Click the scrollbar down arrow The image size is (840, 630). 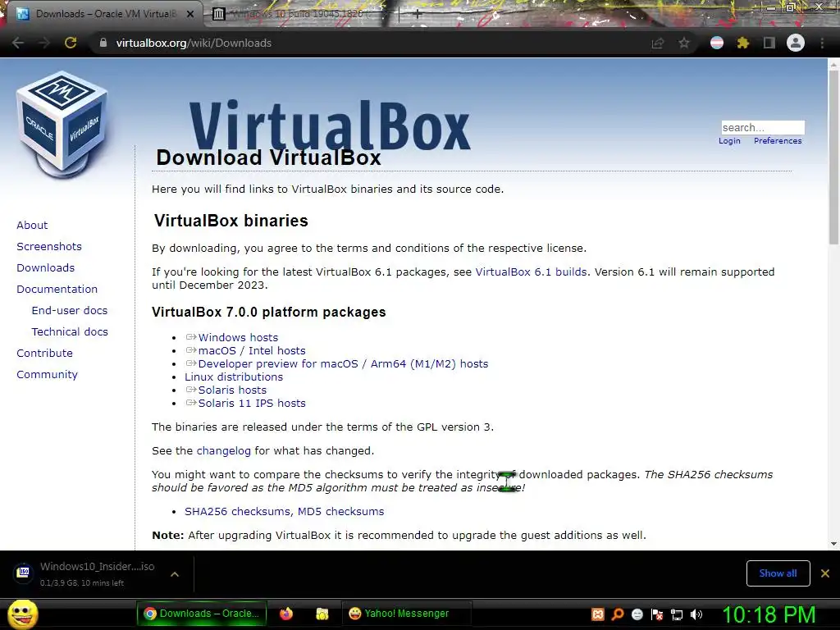(833, 544)
